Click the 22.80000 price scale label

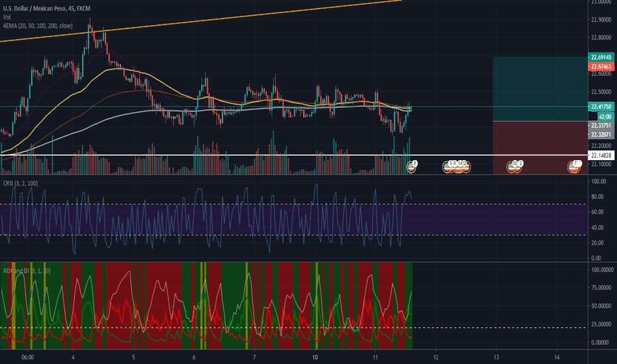[x=601, y=38]
